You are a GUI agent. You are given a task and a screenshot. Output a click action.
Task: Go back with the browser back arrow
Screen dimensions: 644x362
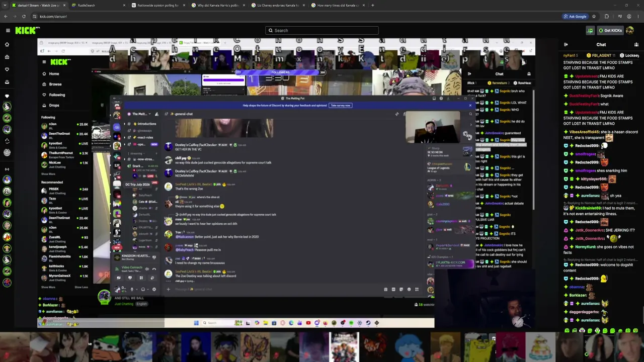[6, 16]
